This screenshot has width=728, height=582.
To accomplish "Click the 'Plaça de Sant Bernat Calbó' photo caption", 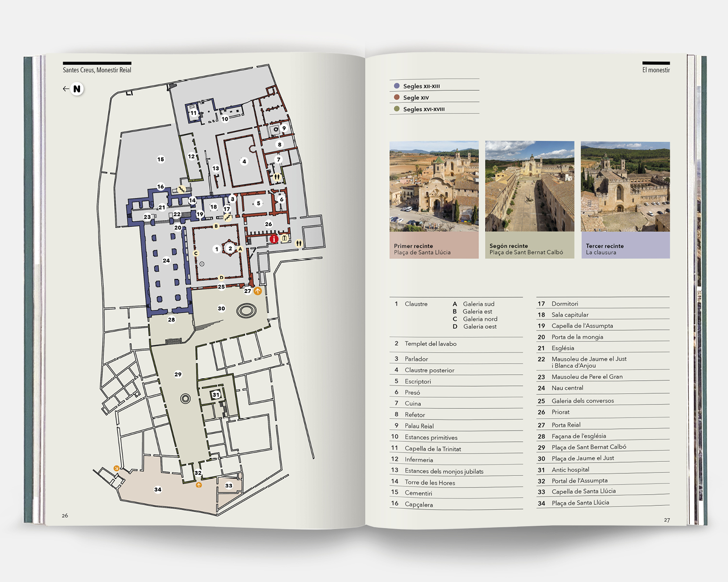I will [x=526, y=253].
